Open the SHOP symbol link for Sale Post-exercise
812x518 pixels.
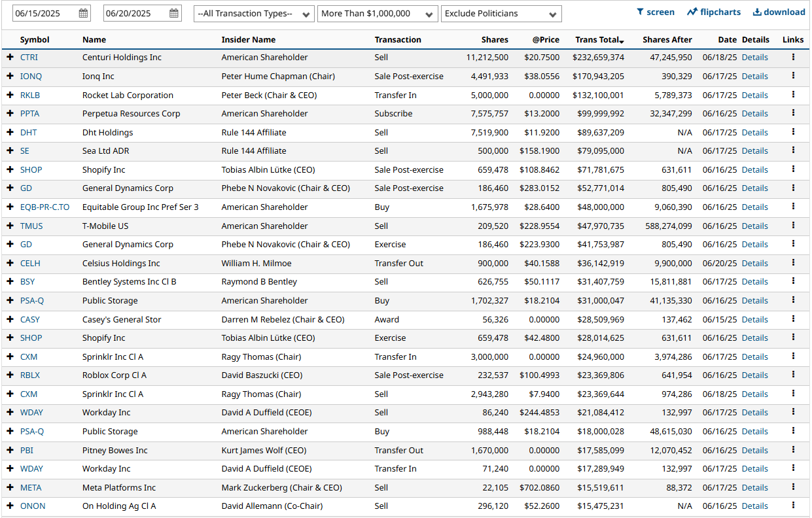[x=31, y=169]
